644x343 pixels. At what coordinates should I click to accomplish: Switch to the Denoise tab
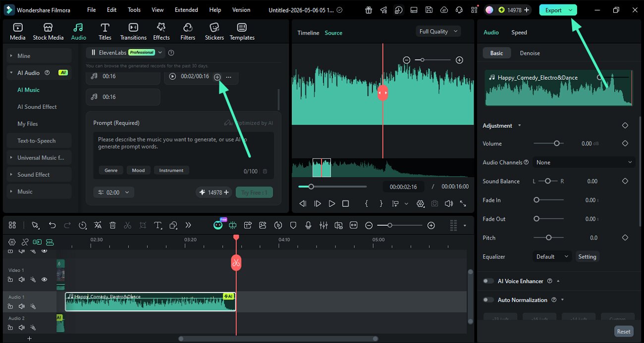tap(530, 53)
